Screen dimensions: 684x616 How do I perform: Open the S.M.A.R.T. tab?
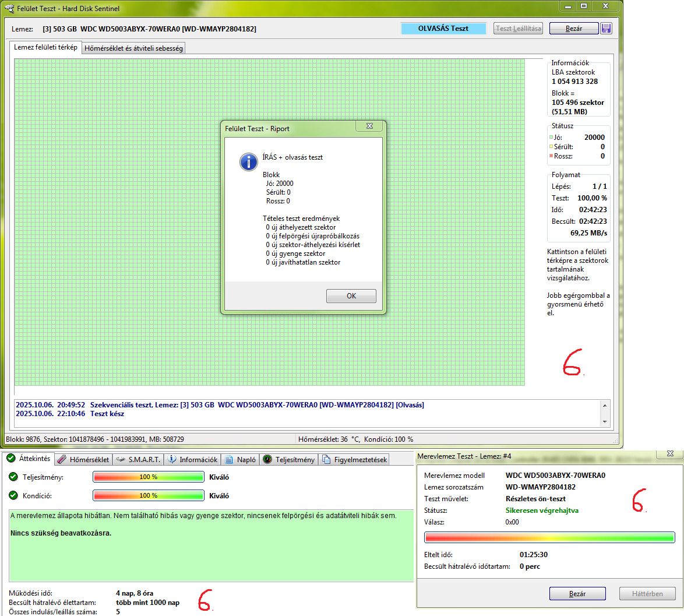click(139, 459)
